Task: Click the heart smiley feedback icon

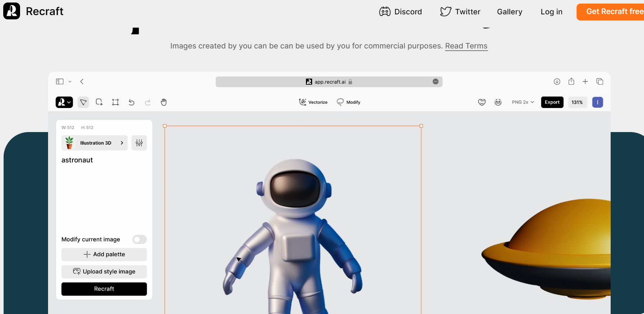Action: (x=482, y=102)
